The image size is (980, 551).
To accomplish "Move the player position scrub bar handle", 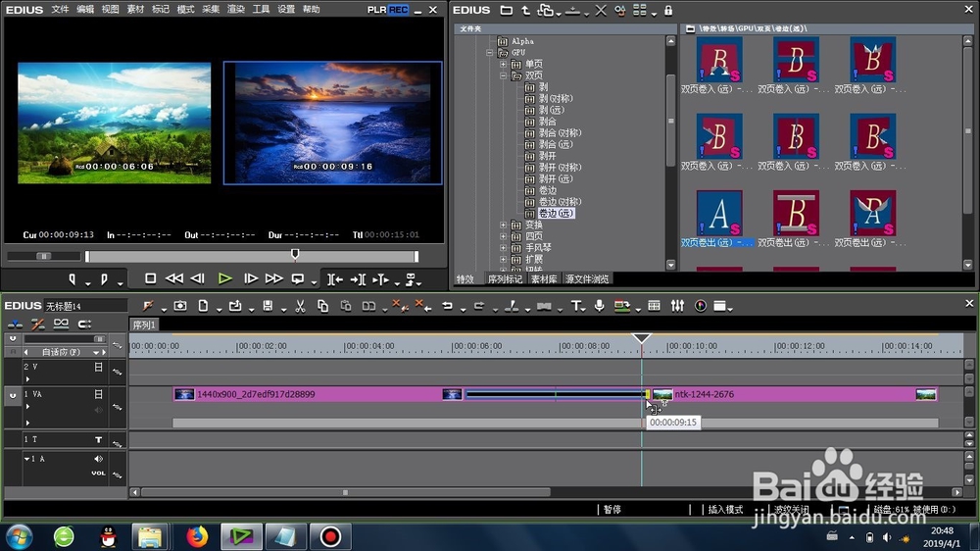I will point(295,254).
